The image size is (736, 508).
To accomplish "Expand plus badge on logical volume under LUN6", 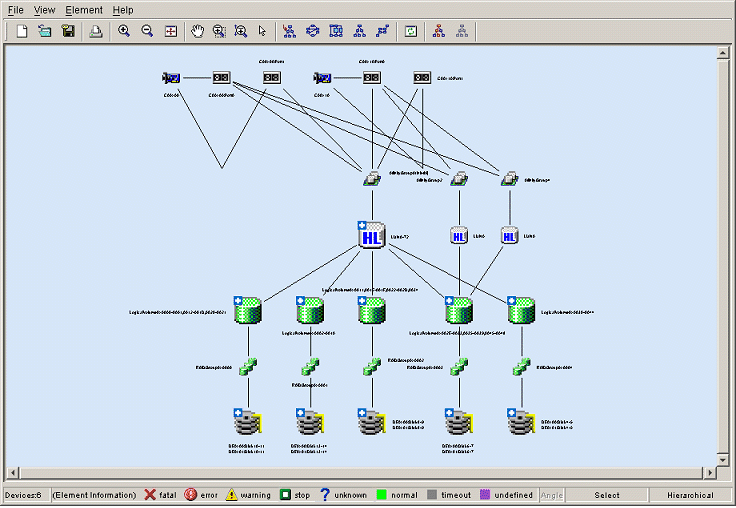I will point(449,300).
